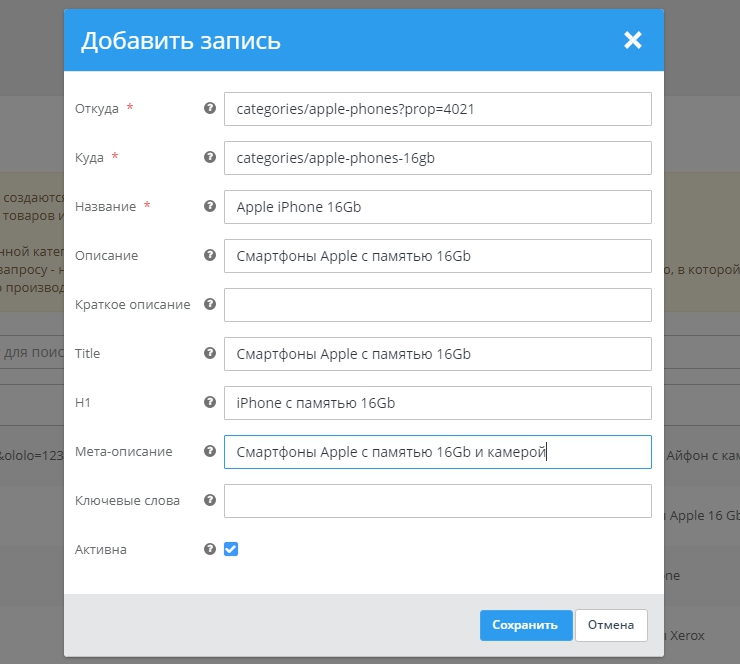Select the Название text field
Image resolution: width=740 pixels, height=664 pixels.
(x=437, y=207)
